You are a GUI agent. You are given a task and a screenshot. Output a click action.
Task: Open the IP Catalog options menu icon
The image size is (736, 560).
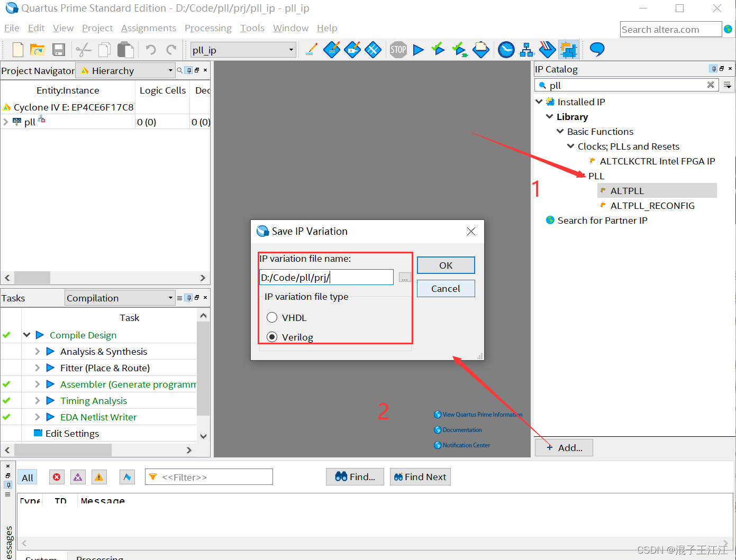click(x=728, y=85)
